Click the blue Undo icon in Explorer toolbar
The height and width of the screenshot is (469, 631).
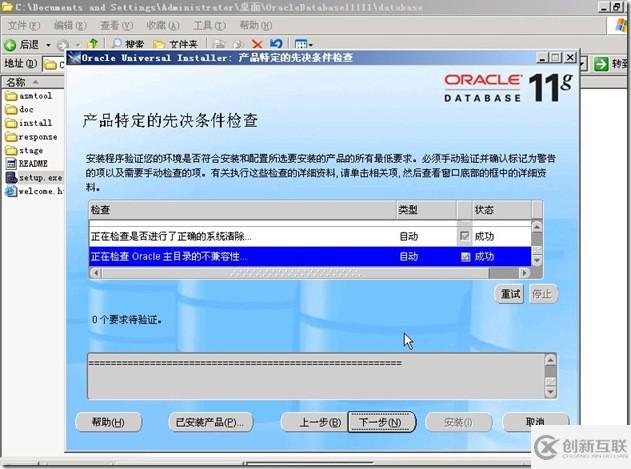(x=276, y=43)
